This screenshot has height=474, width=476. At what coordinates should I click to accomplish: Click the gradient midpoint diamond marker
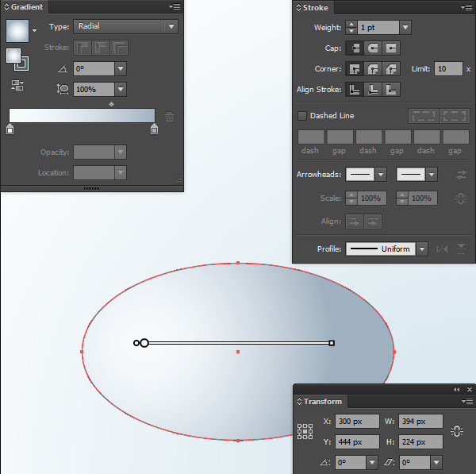click(111, 105)
